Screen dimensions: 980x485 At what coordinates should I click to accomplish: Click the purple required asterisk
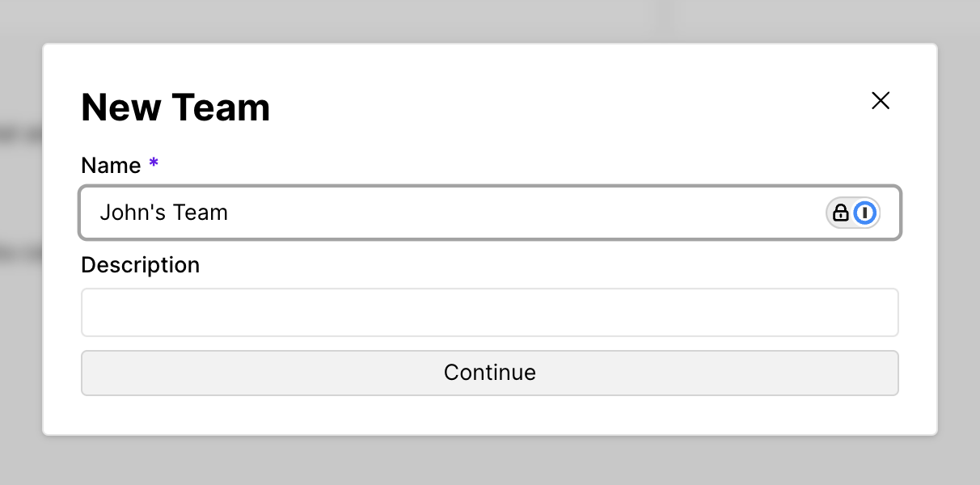(154, 164)
